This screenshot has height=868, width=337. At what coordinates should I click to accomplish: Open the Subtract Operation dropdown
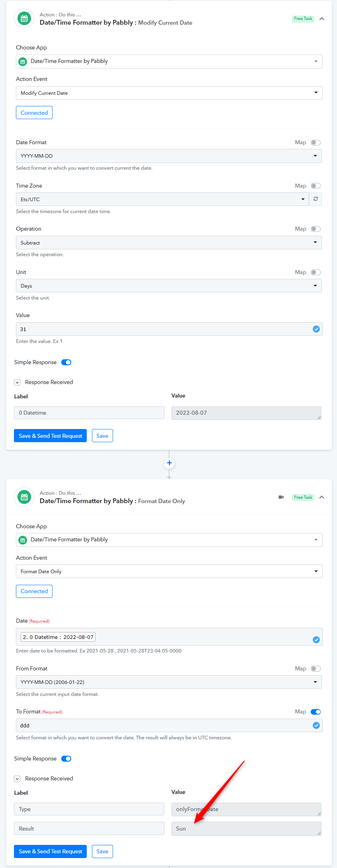point(169,243)
